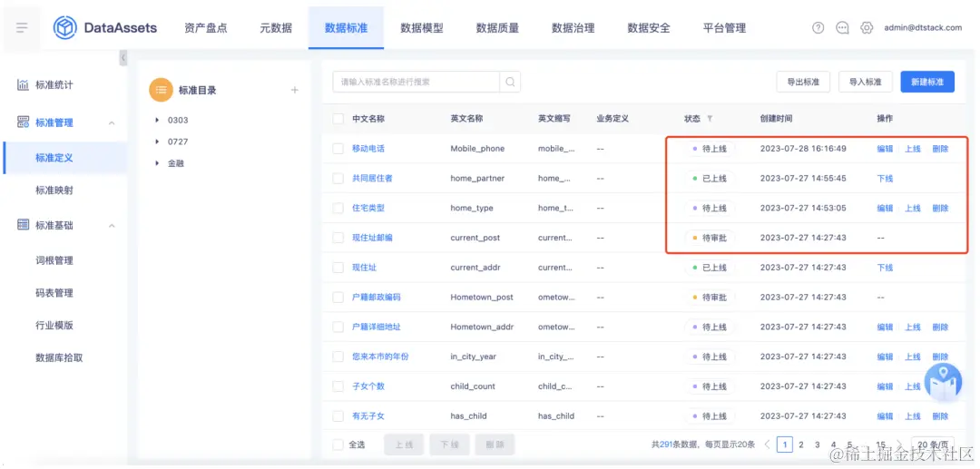The height and width of the screenshot is (469, 980).
Task: Check the 现住址邮编 row checkbox
Action: click(338, 238)
